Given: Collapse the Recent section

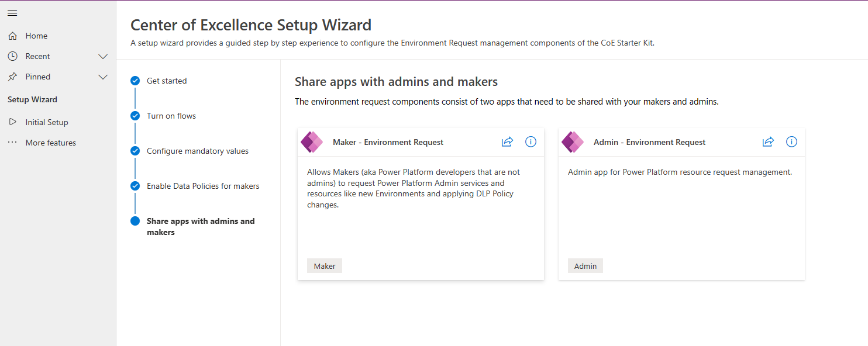Looking at the screenshot, I should (x=103, y=56).
